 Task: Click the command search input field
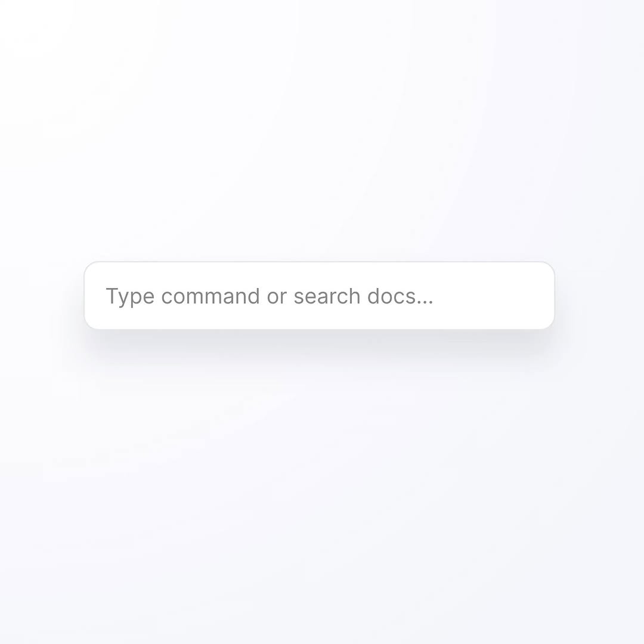[319, 295]
